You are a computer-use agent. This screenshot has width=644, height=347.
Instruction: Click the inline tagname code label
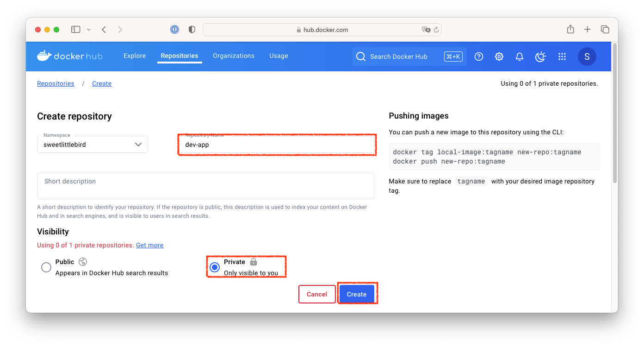(x=471, y=181)
